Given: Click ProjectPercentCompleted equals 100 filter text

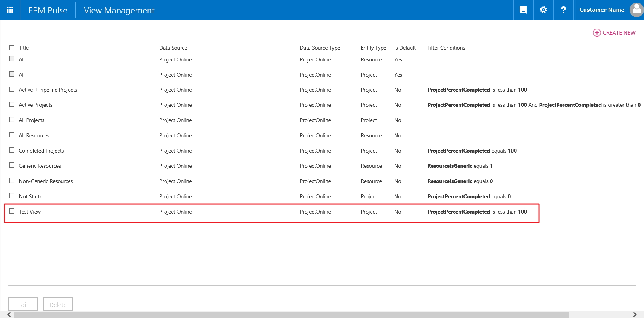Looking at the screenshot, I should click(x=472, y=151).
